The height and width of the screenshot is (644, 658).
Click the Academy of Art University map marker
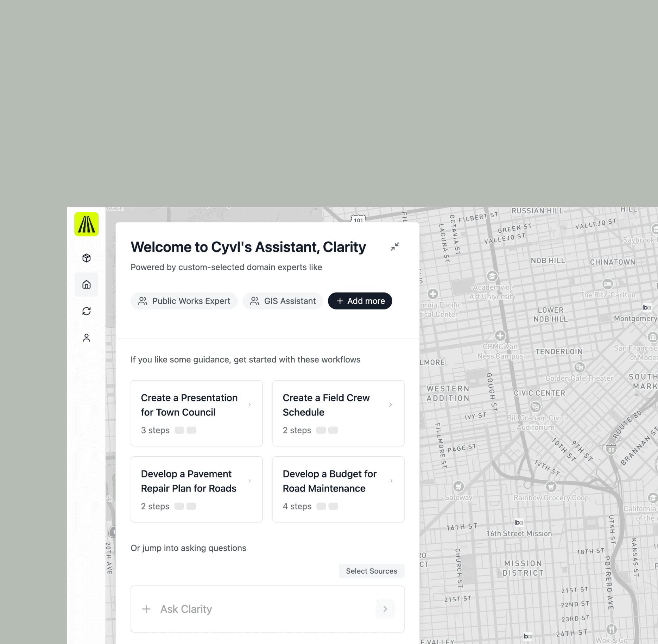click(492, 276)
